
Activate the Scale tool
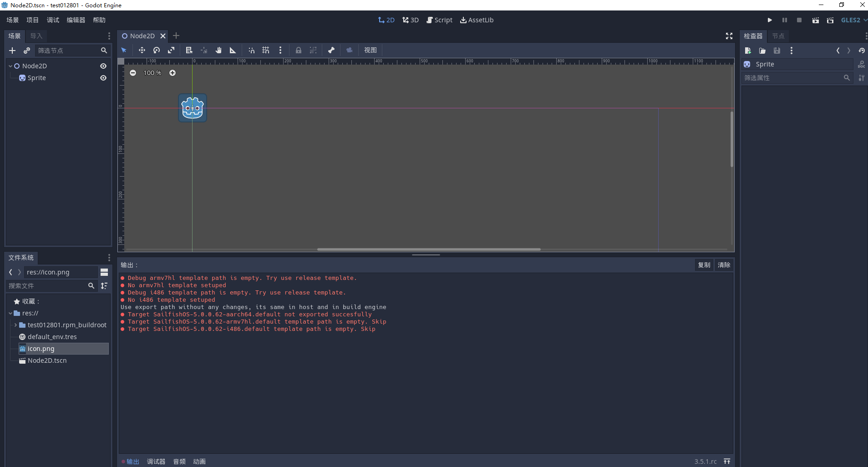pos(172,50)
